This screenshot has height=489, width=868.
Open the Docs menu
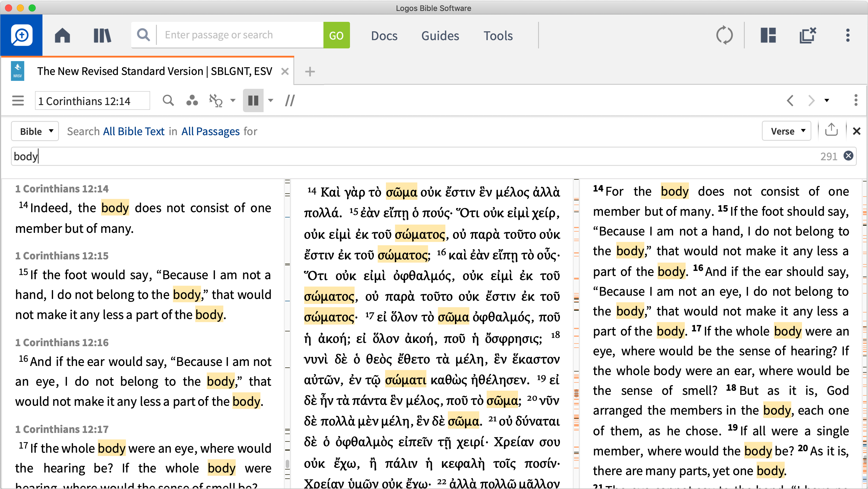(384, 35)
